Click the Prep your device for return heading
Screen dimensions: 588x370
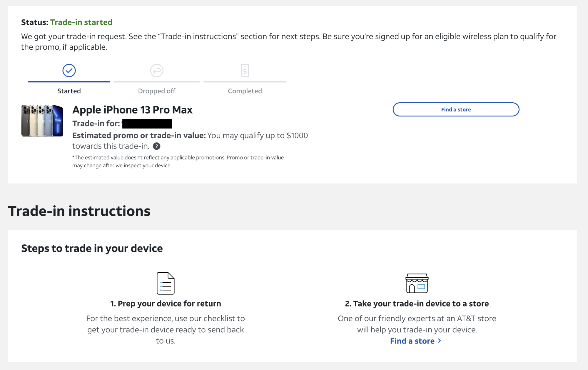[166, 304]
